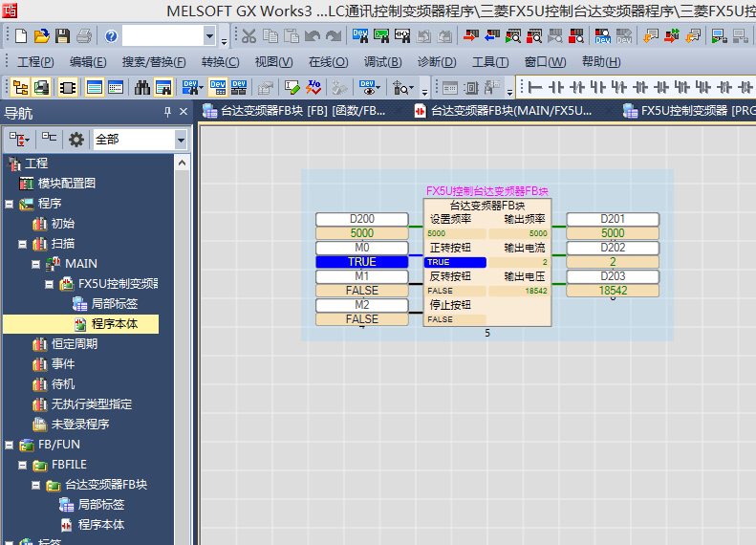
Task: Click the write to PLC red arrow icon
Action: pyautogui.click(x=471, y=35)
